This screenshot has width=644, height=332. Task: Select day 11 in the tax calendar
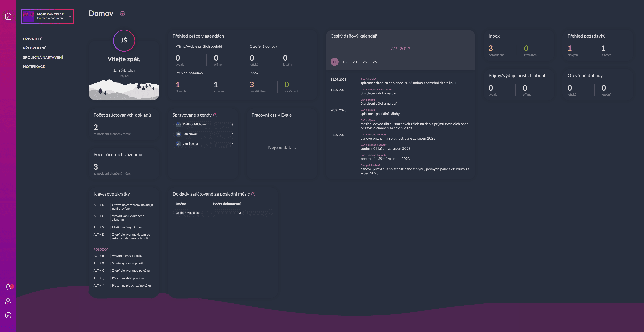pyautogui.click(x=335, y=62)
